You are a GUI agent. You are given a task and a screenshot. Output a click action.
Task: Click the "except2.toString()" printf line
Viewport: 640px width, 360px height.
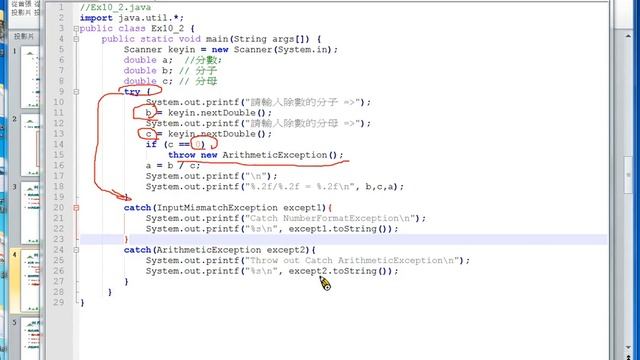pos(272,271)
